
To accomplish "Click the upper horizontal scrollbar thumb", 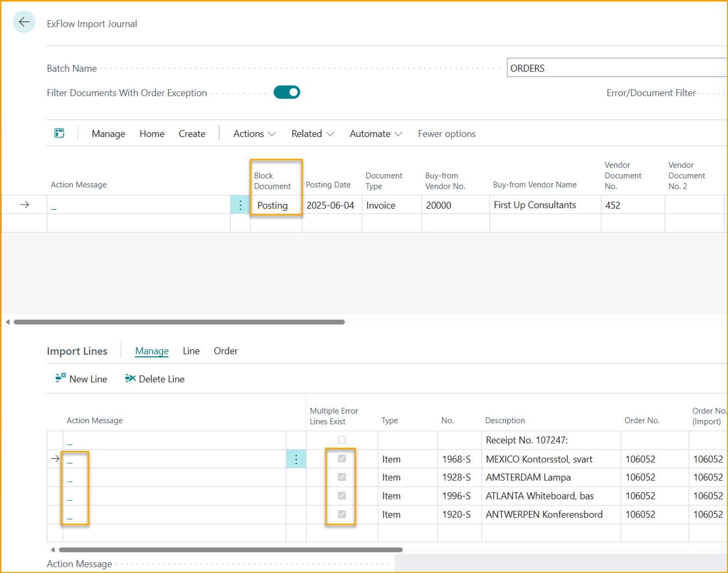I will (x=179, y=322).
